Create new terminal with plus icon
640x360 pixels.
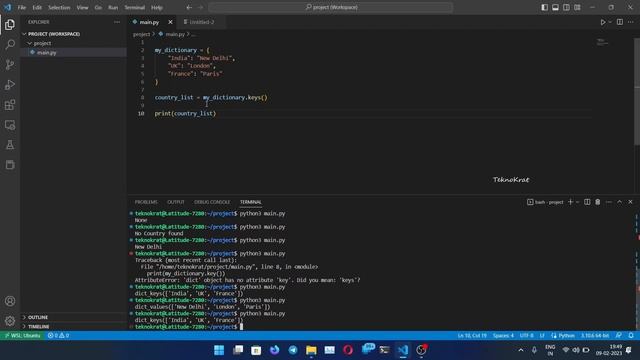(571, 202)
